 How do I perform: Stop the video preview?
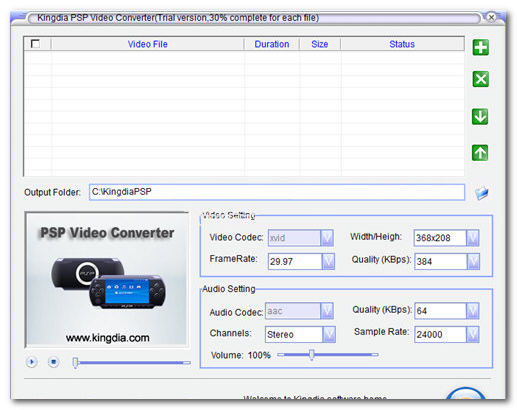click(53, 362)
